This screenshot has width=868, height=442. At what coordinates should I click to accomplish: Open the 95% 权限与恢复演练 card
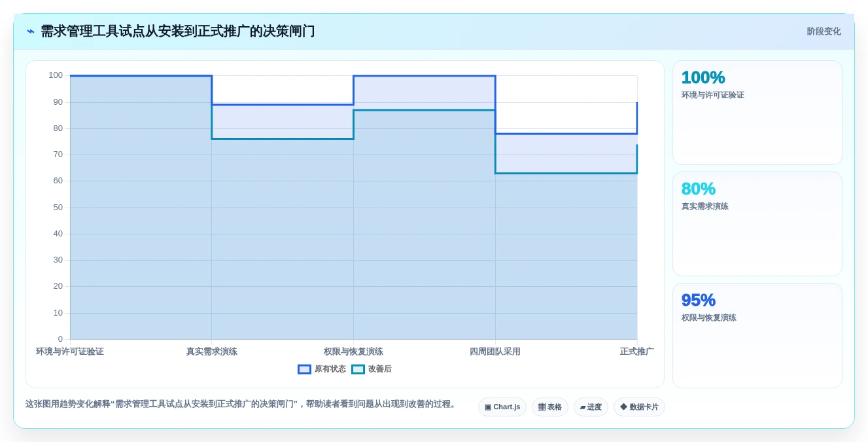point(757,335)
